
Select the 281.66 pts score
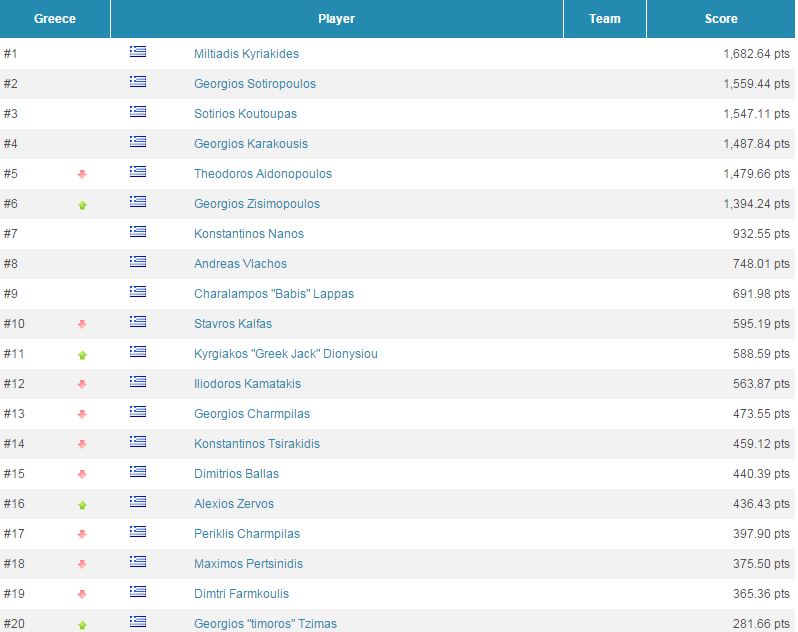pyautogui.click(x=761, y=624)
